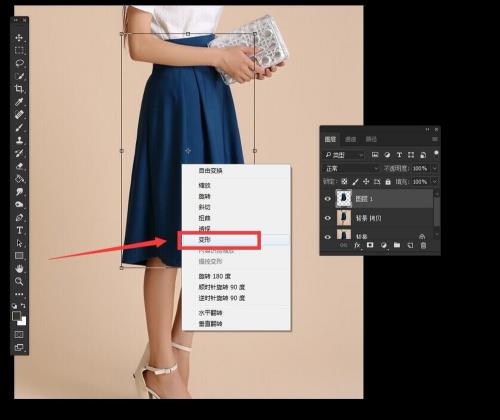Open the fill slider dropdown arrow
This screenshot has height=420, width=500.
(435, 182)
